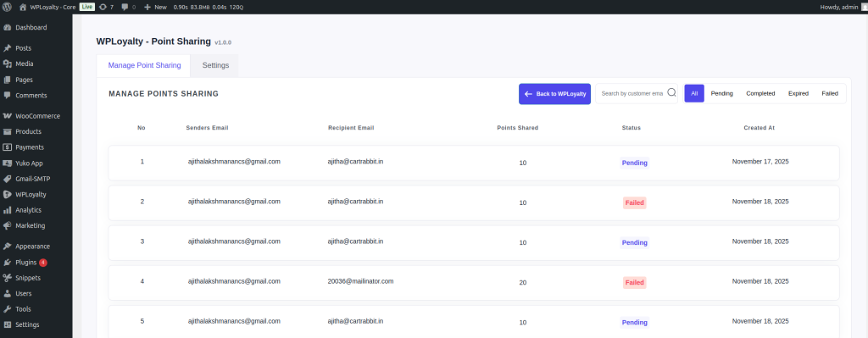The height and width of the screenshot is (338, 868).
Task: Click the Pages icon in sidebar
Action: click(x=7, y=80)
